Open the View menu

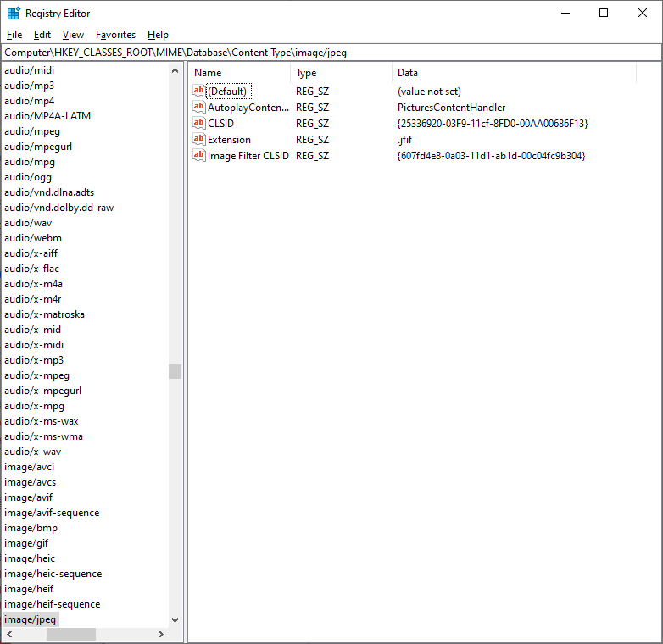click(x=73, y=35)
